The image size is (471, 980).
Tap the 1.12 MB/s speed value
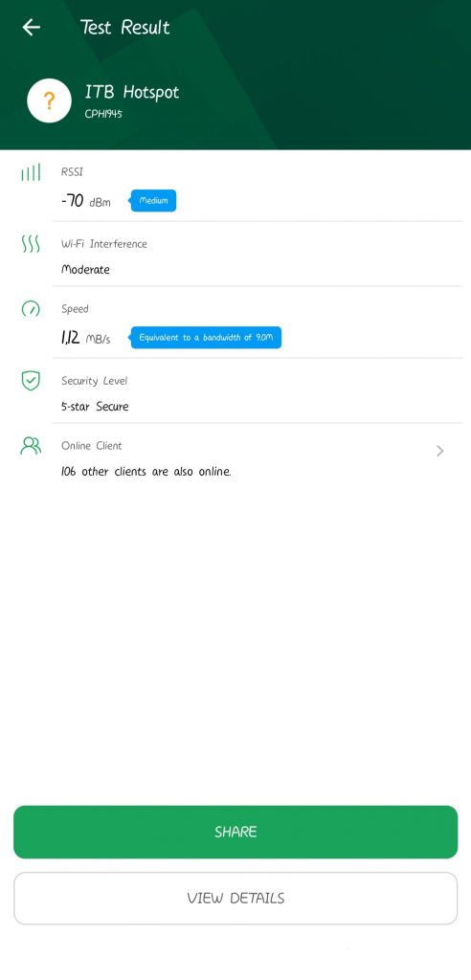click(x=86, y=338)
